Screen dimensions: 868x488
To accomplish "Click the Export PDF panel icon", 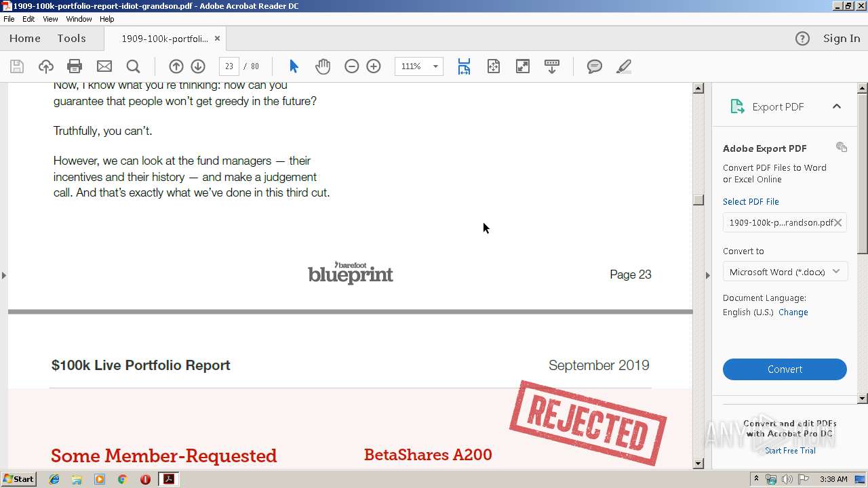I will (x=737, y=106).
